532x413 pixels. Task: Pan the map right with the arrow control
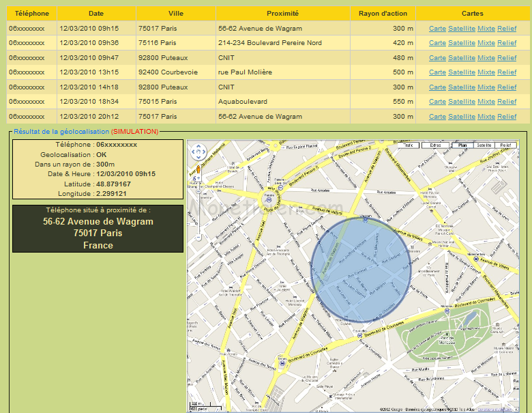click(x=203, y=152)
